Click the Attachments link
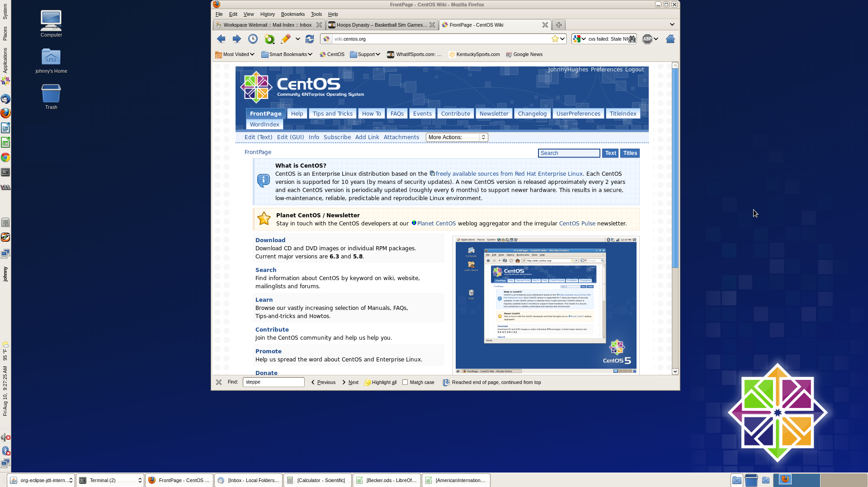The height and width of the screenshot is (487, 868). [x=401, y=137]
